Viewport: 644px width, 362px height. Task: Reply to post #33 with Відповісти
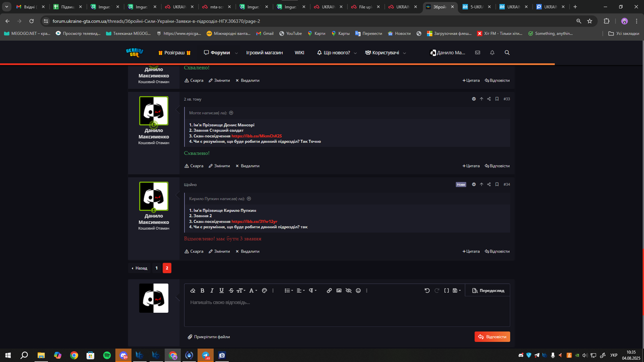pos(497,166)
